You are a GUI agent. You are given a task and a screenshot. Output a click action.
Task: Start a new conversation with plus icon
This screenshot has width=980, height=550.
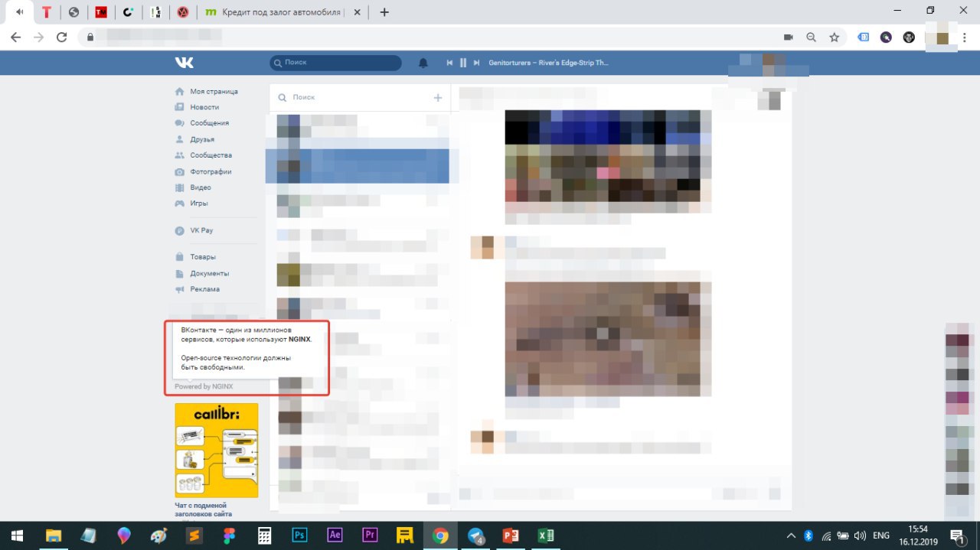point(438,97)
